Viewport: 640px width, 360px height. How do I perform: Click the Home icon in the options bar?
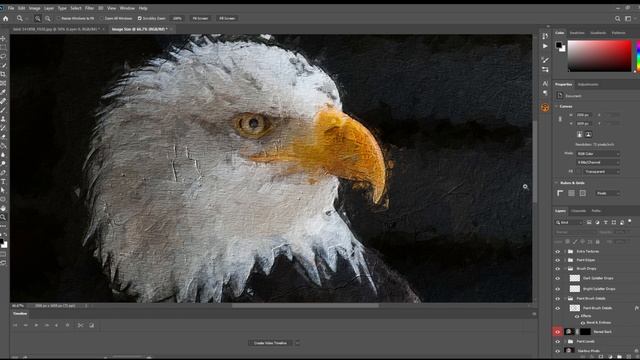[6, 18]
